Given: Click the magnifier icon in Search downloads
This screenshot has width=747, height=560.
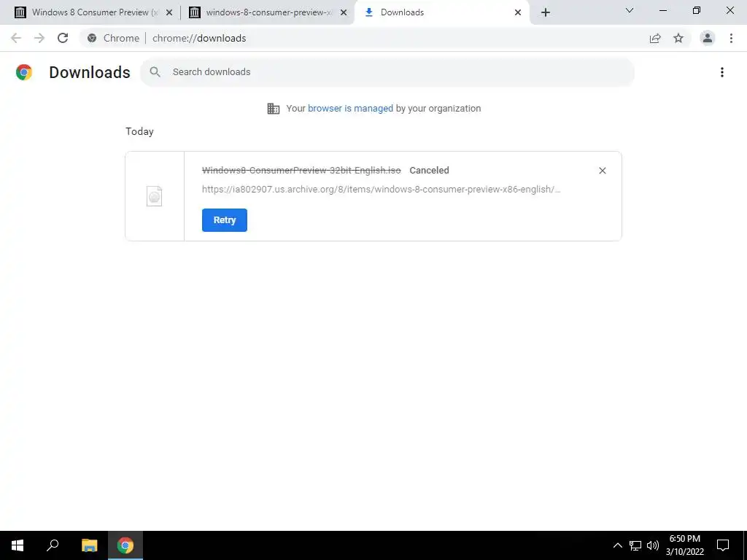Looking at the screenshot, I should click(155, 72).
